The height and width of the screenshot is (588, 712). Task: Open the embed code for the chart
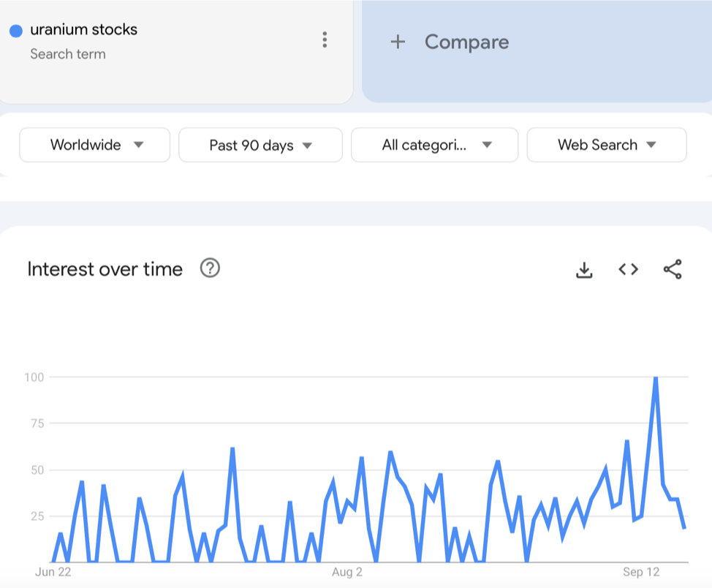628,269
